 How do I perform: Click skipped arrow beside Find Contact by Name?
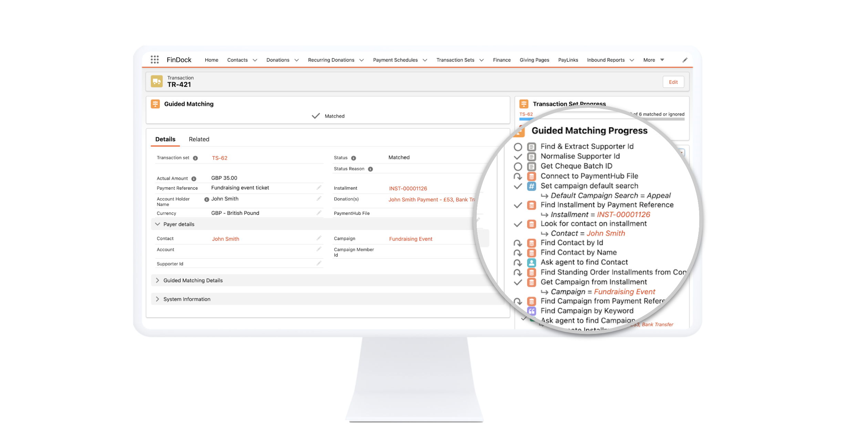(x=518, y=253)
